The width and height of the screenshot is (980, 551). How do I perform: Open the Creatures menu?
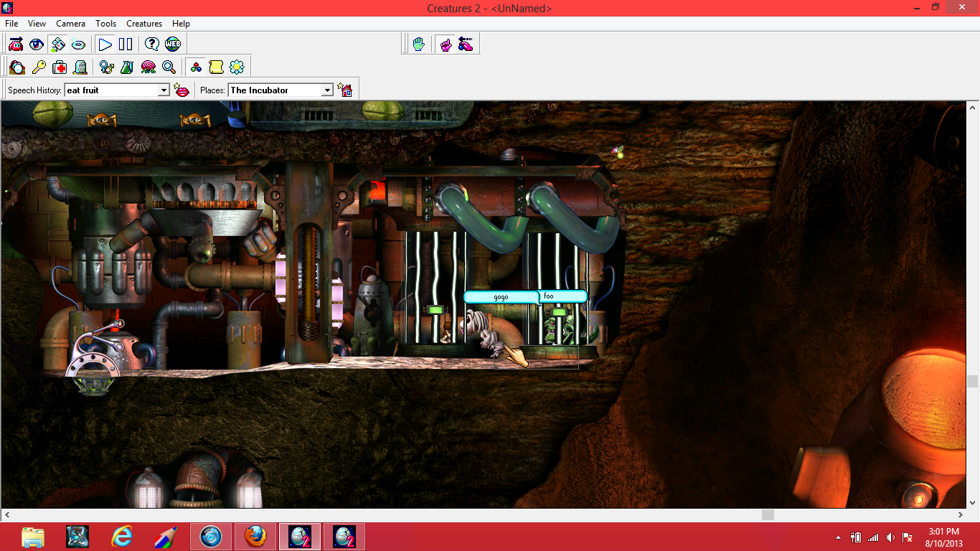[144, 24]
